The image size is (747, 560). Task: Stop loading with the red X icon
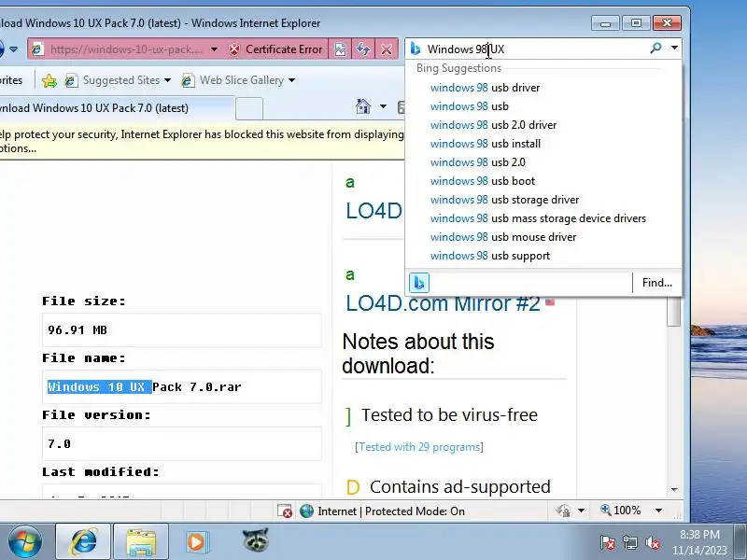pyautogui.click(x=387, y=49)
